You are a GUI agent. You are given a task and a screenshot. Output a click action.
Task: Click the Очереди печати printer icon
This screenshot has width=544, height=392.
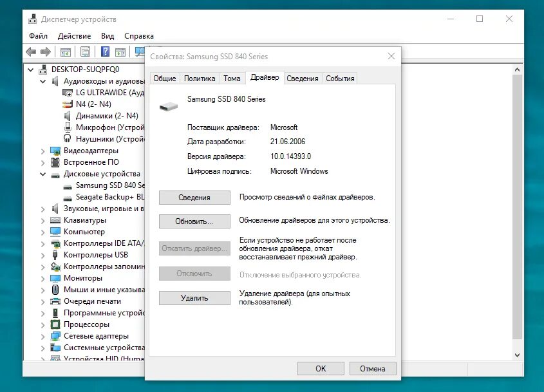coord(55,301)
